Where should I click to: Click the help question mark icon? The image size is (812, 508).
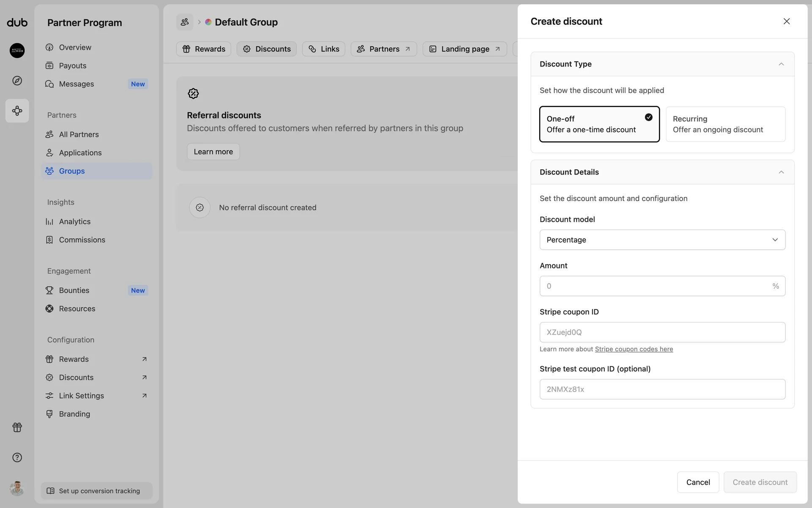17,457
